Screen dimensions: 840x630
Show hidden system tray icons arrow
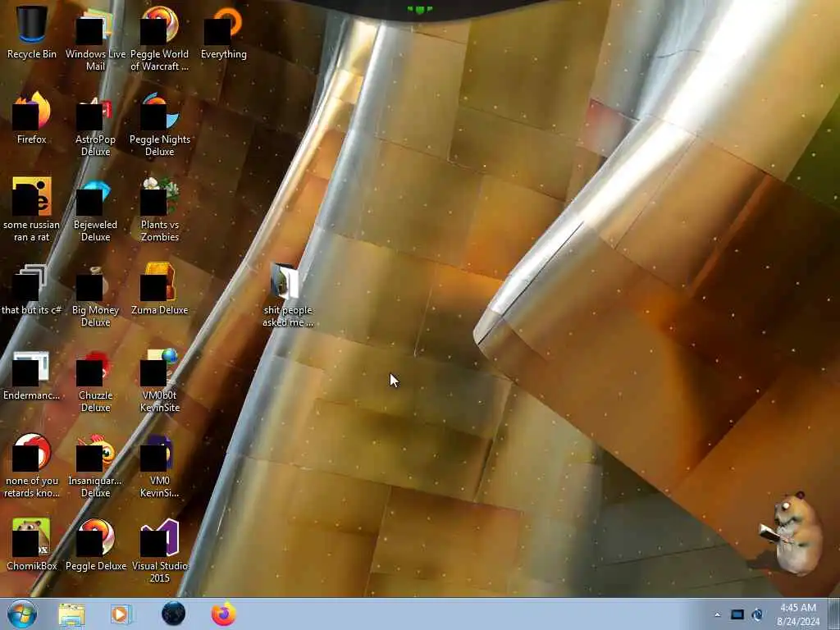(717, 614)
